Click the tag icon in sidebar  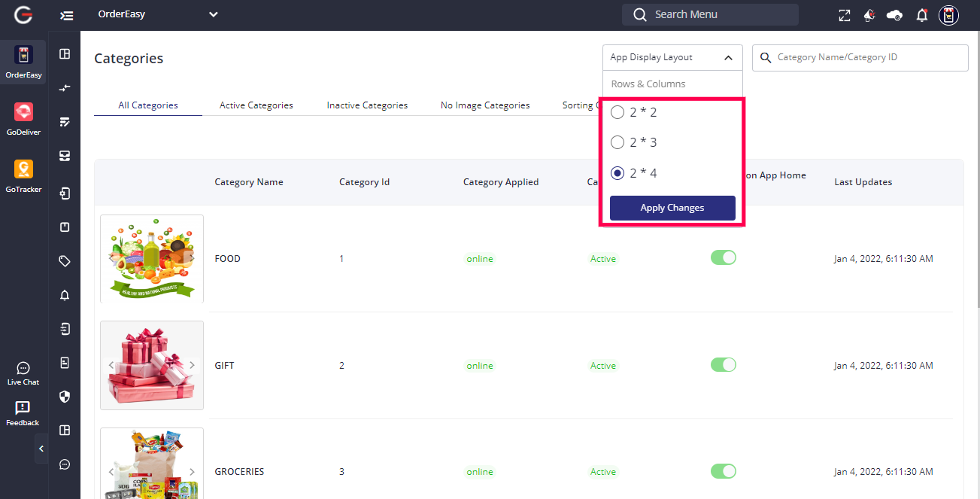pos(65,261)
